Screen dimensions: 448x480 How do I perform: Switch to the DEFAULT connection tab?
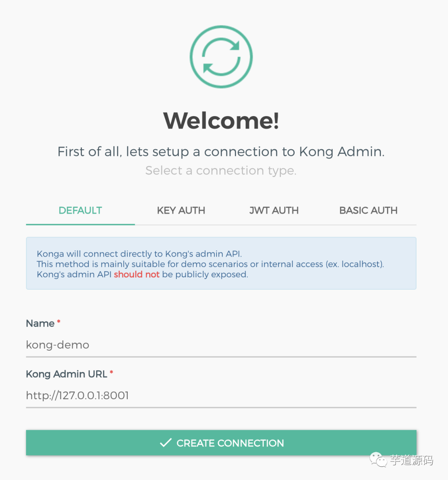click(x=80, y=211)
